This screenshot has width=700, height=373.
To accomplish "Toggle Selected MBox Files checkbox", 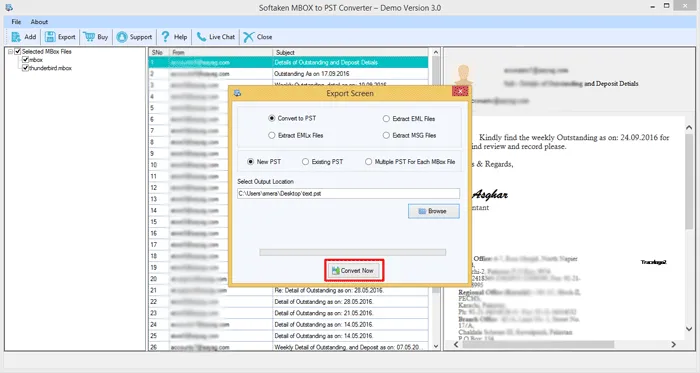I will tap(18, 51).
